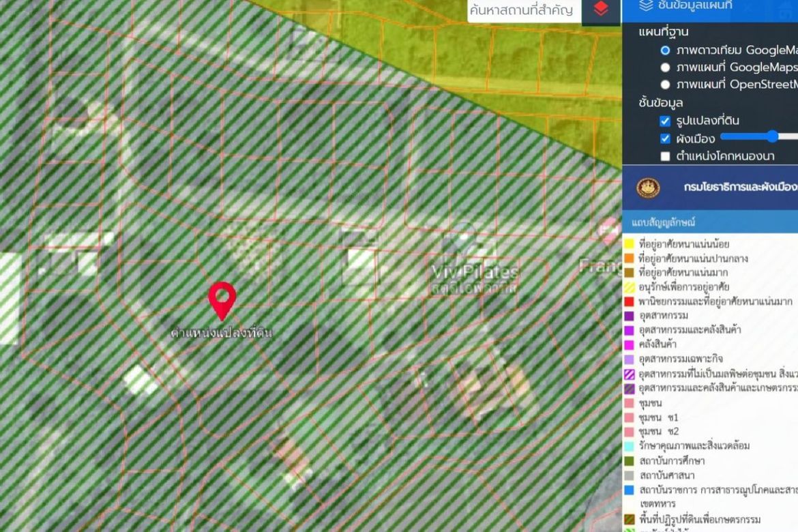Viewport: 798px width, 532px height.
Task: Click the เขตทหาร legend entry
Action: pos(657,504)
